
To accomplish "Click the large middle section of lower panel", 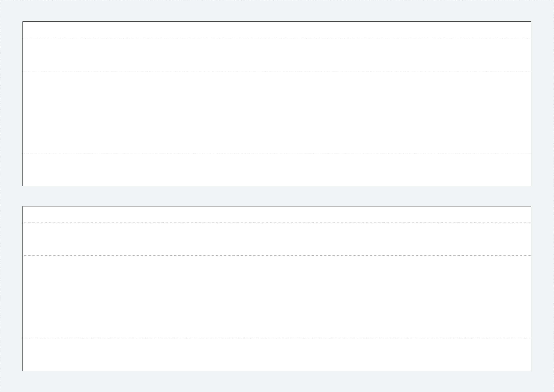I will point(277,297).
